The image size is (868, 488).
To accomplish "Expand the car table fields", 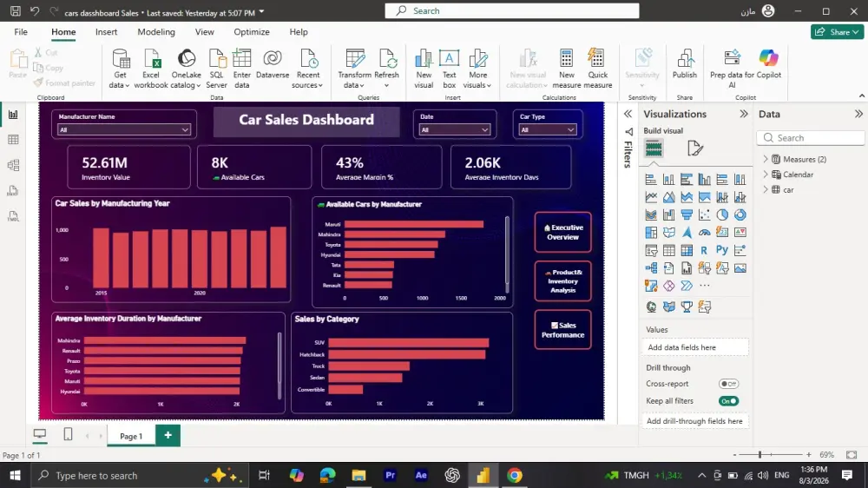I will [x=766, y=190].
